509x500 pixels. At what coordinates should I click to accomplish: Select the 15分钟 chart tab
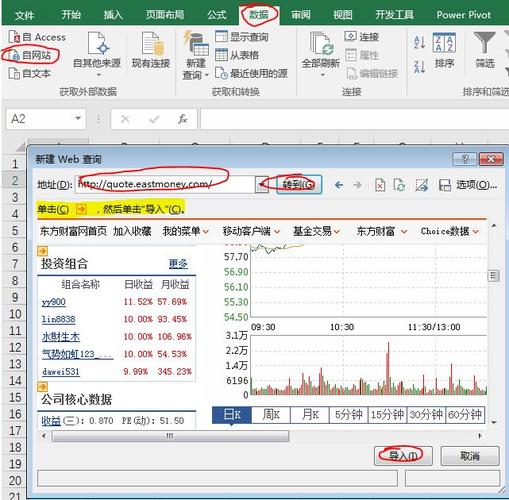(387, 415)
